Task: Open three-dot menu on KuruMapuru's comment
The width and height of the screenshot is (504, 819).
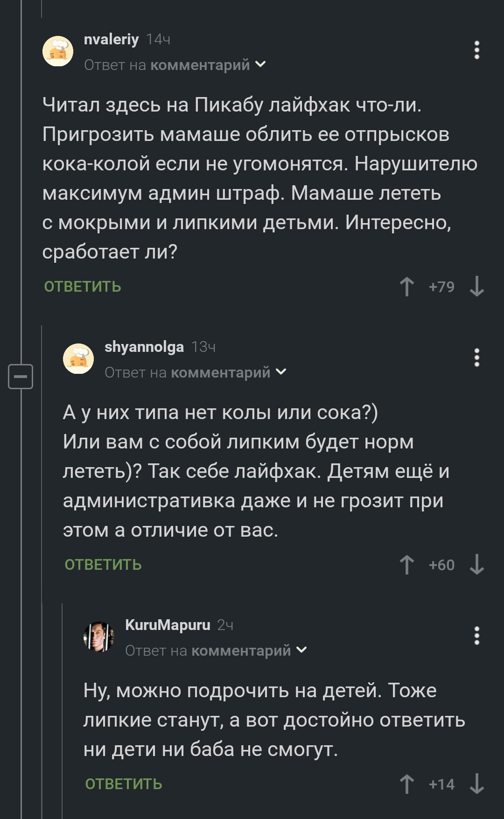Action: coord(476,636)
